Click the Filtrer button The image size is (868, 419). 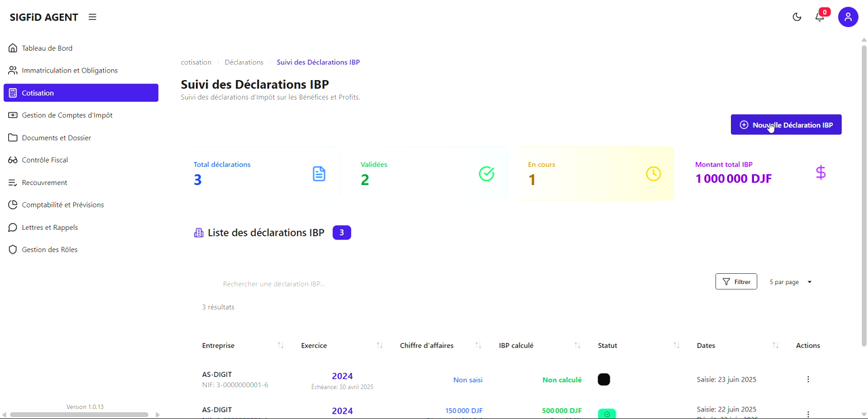736,281
